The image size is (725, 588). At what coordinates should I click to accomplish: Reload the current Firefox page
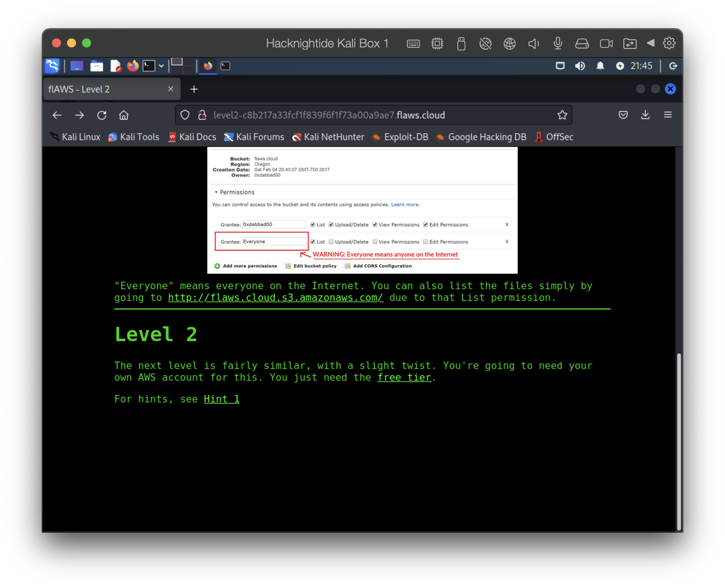click(102, 115)
